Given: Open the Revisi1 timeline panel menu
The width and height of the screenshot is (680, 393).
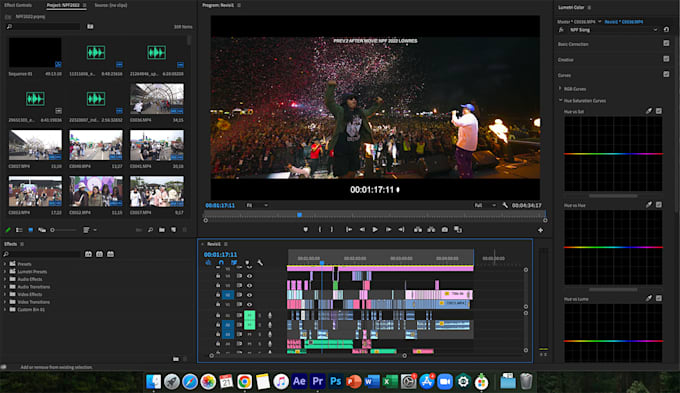Looking at the screenshot, I should click(x=226, y=244).
